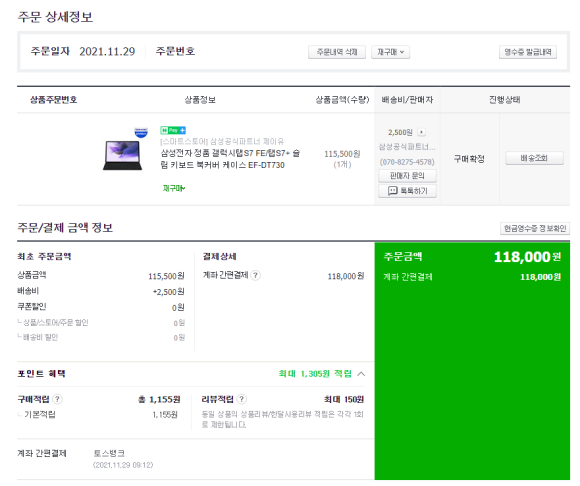Open product title 삼성전자 정품 갤럭시탭S7 FE link
Image resolution: width=580 pixels, height=486 pixels.
[230, 159]
